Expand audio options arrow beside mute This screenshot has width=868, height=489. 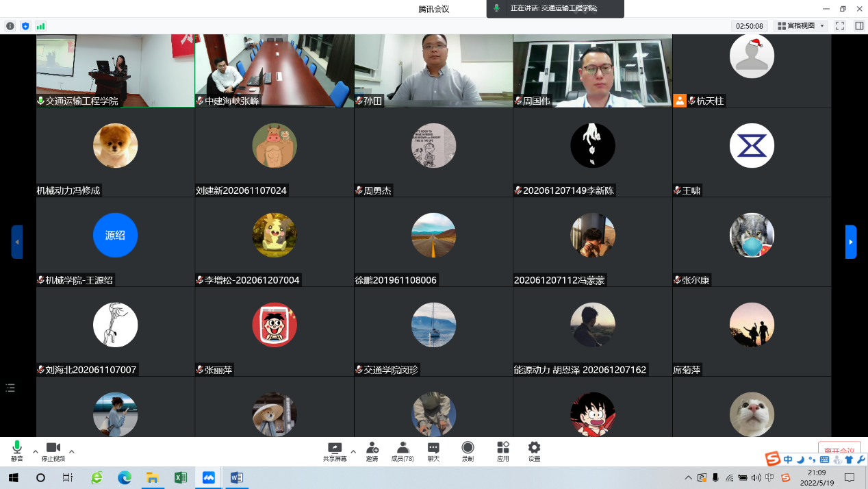pos(36,451)
